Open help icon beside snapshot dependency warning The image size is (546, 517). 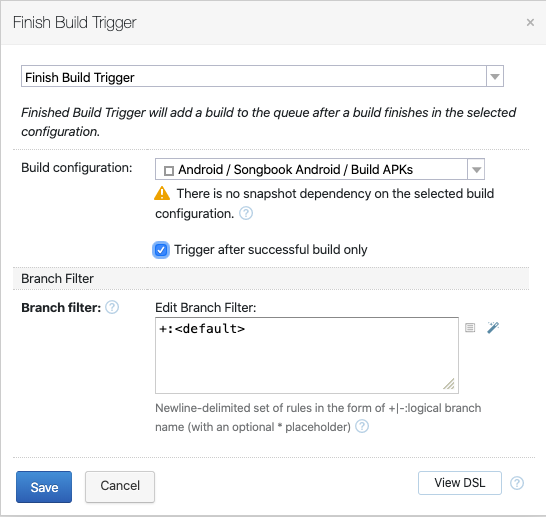(246, 213)
